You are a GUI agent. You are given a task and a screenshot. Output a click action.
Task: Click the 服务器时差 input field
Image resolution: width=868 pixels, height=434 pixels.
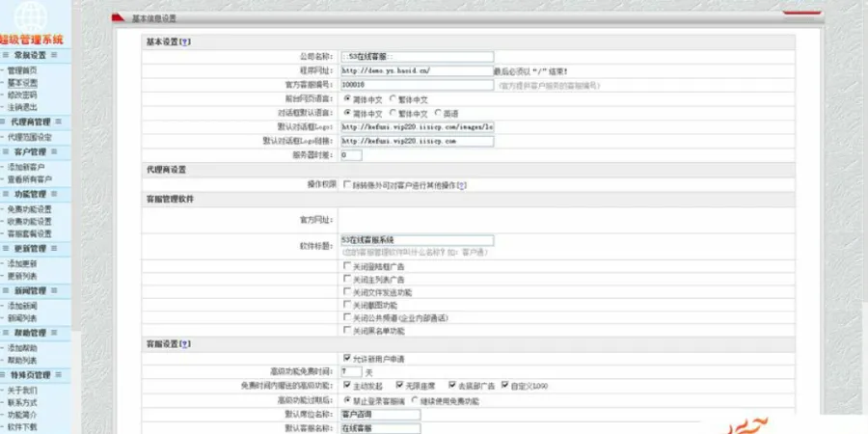click(x=351, y=155)
